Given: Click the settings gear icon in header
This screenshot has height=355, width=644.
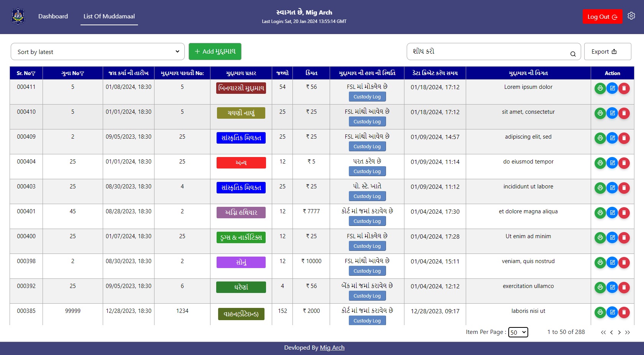Looking at the screenshot, I should pos(631,16).
